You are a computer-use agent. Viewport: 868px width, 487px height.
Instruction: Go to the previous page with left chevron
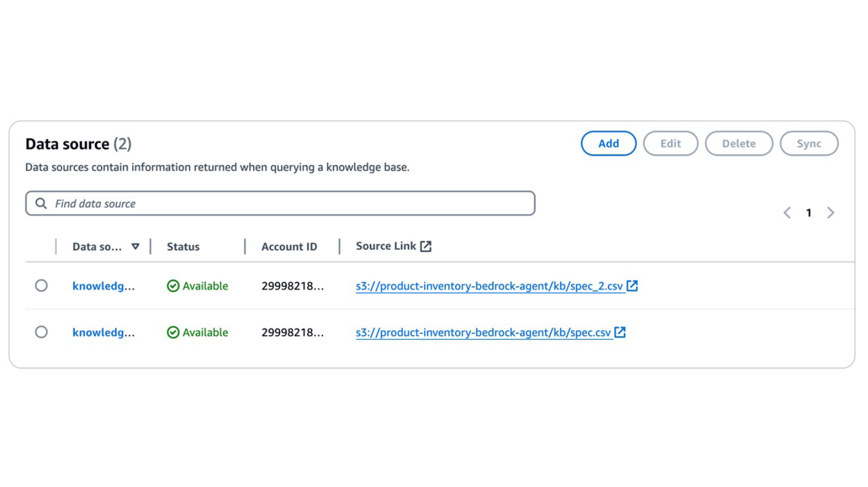click(x=787, y=213)
